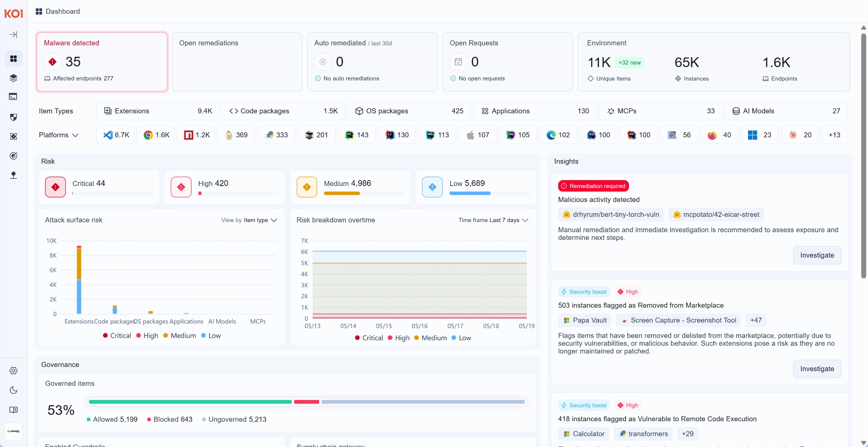Investigate the Malicious activity detected insight
This screenshot has width=868, height=447.
(x=817, y=255)
